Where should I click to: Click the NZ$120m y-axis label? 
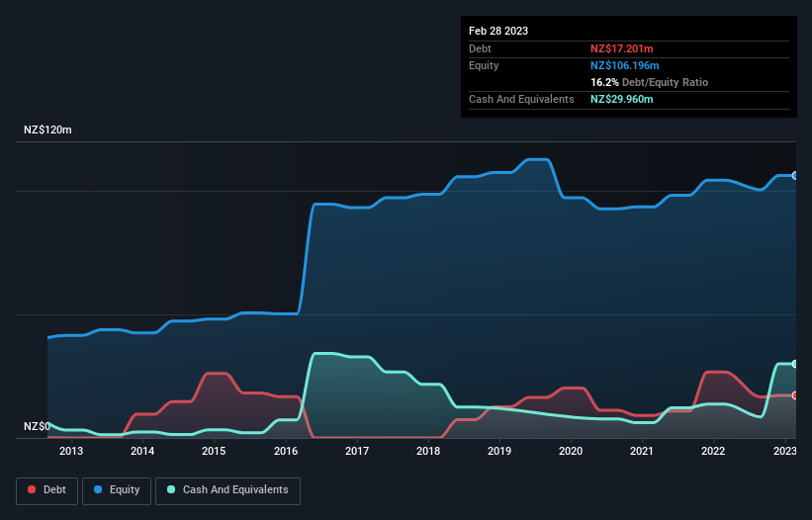(47, 130)
